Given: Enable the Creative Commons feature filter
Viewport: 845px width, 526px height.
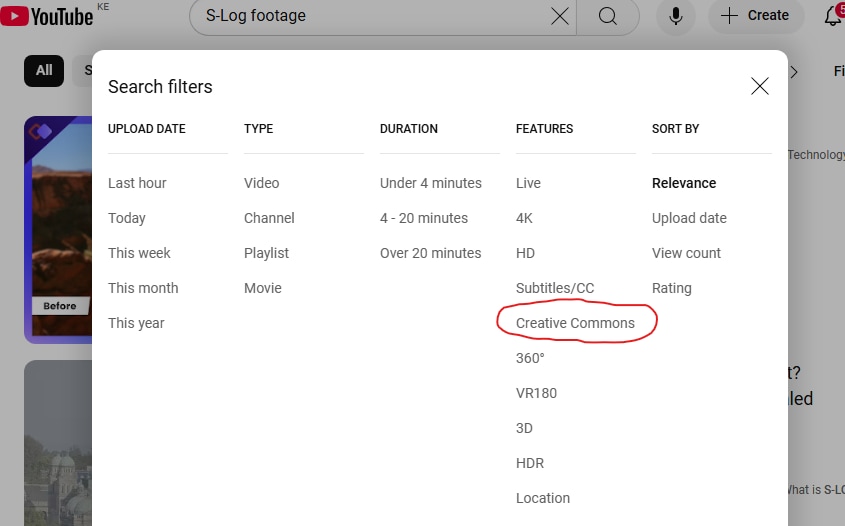Looking at the screenshot, I should point(575,323).
